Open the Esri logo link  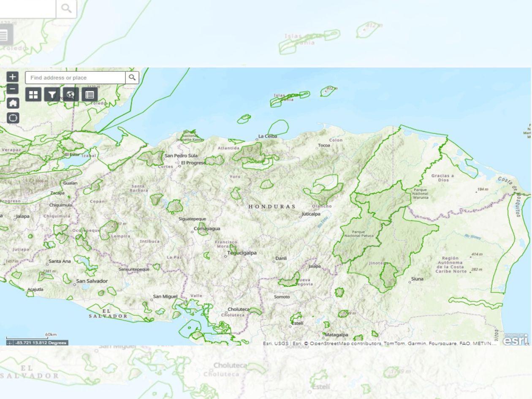click(x=516, y=339)
